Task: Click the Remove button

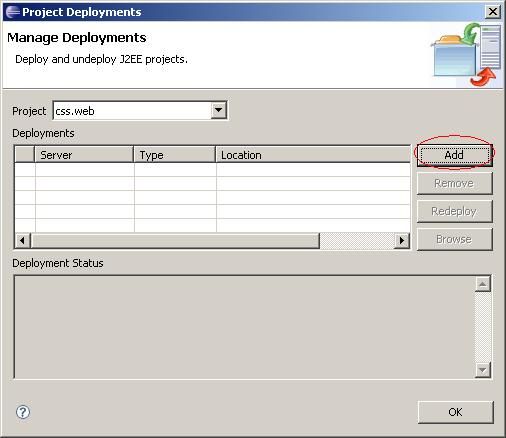Action: (455, 183)
